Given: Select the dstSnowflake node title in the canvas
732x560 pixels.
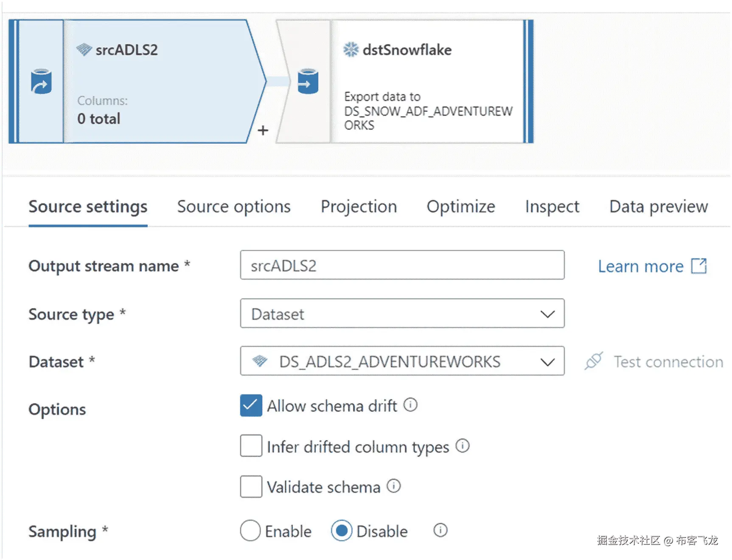Looking at the screenshot, I should [407, 50].
